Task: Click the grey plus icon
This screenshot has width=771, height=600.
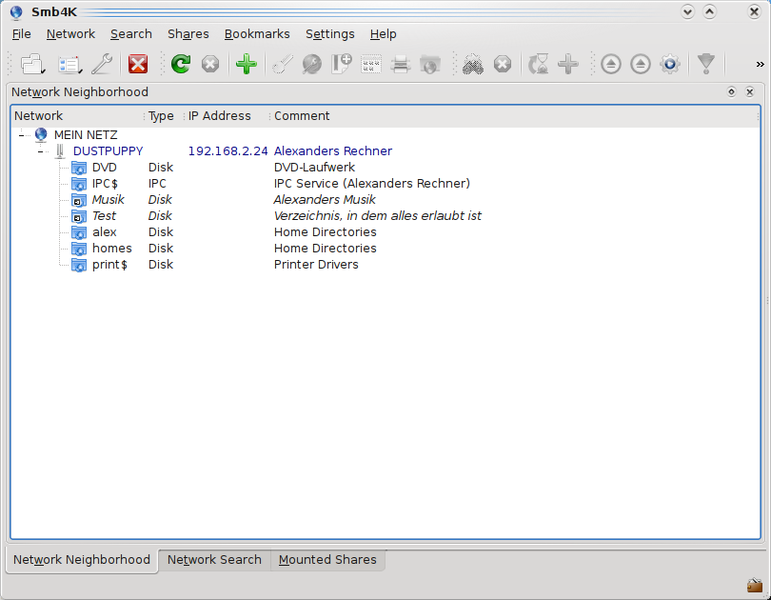Action: pos(568,64)
